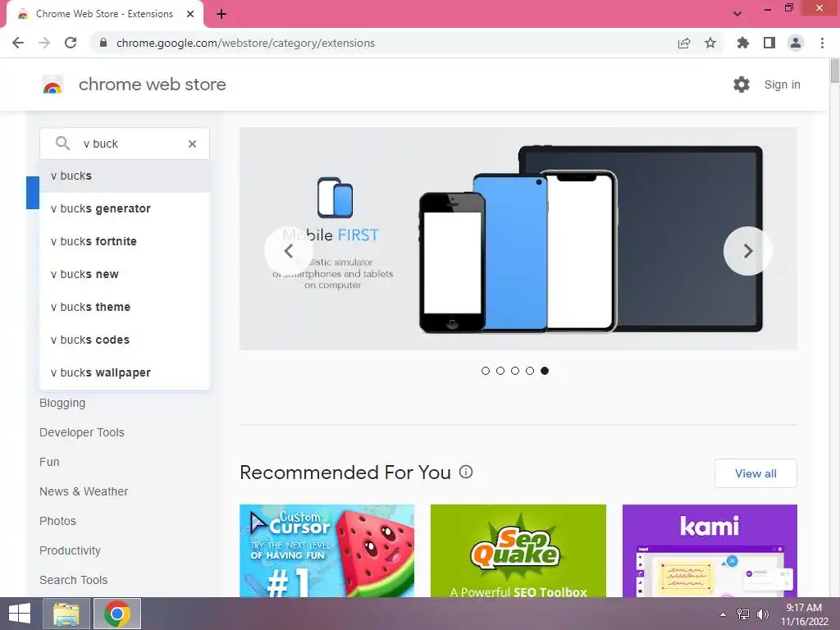
Task: Share this page icon in address bar
Action: [684, 43]
